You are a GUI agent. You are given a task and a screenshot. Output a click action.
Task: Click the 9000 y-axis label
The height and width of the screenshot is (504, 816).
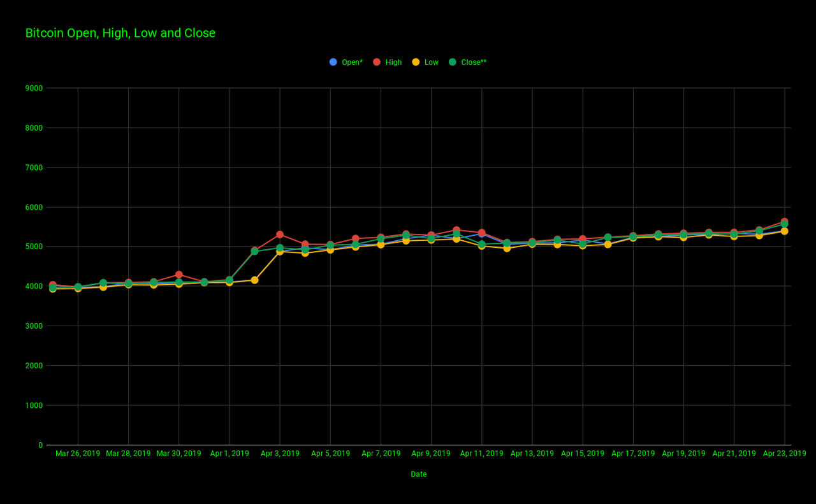tap(34, 89)
